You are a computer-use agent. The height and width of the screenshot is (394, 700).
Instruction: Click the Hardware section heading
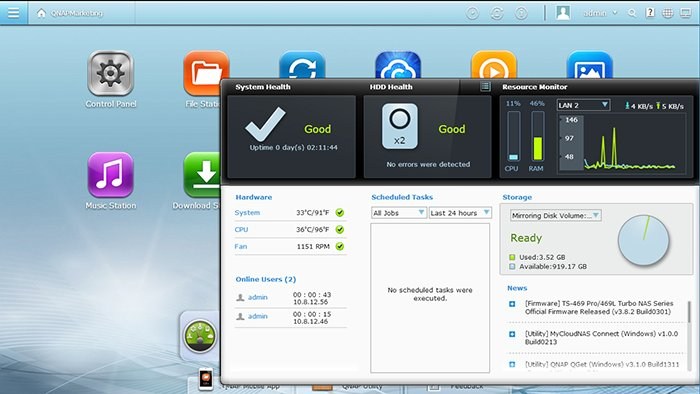tap(254, 197)
